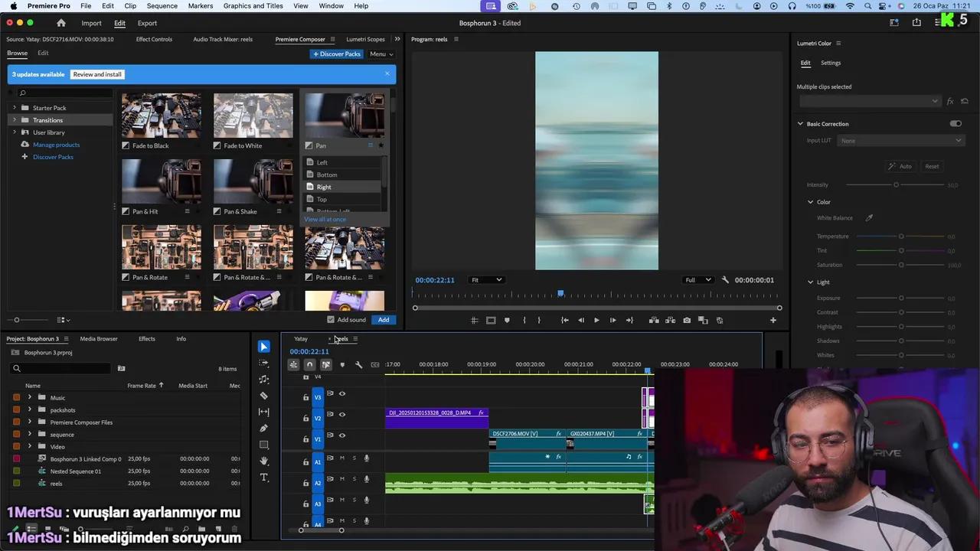Image resolution: width=980 pixels, height=551 pixels.
Task: Go to Out point in Program monitor
Action: [x=629, y=321]
